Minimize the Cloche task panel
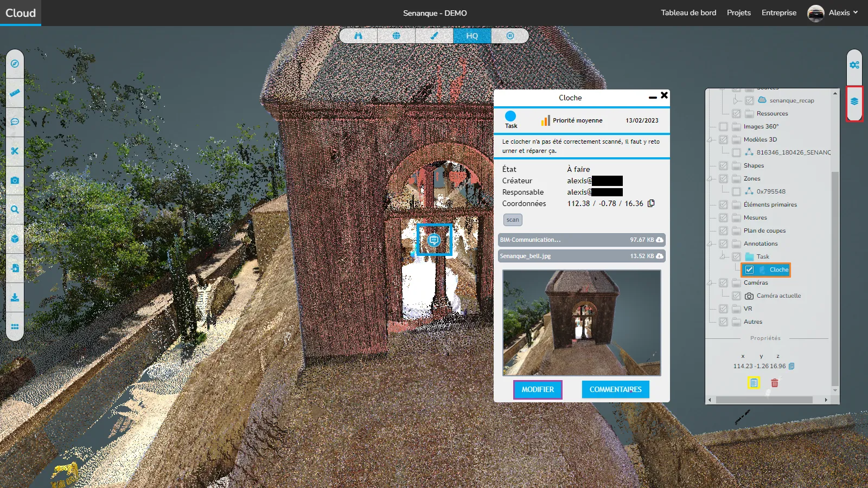The width and height of the screenshot is (868, 488). point(653,98)
